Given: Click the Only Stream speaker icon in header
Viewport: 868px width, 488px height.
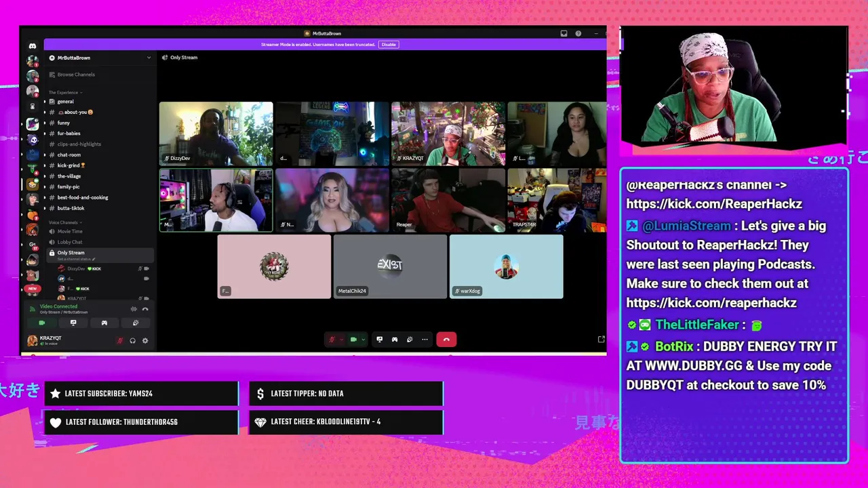Looking at the screenshot, I should 165,58.
